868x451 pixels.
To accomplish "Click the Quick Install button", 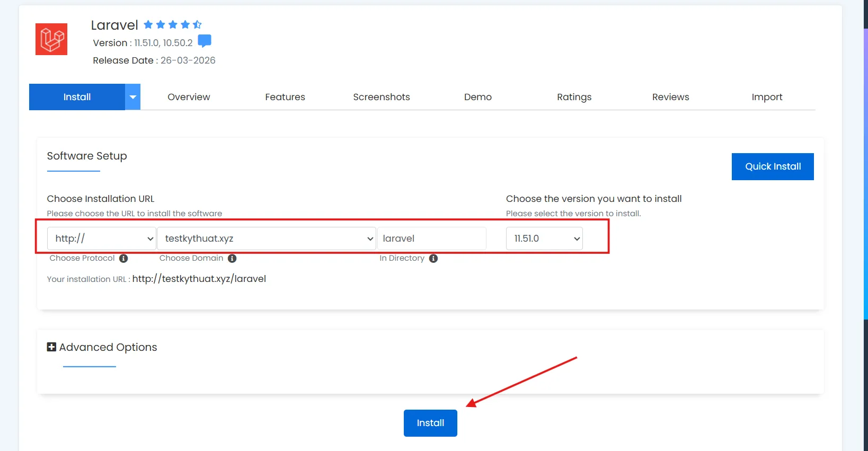I will coord(773,166).
